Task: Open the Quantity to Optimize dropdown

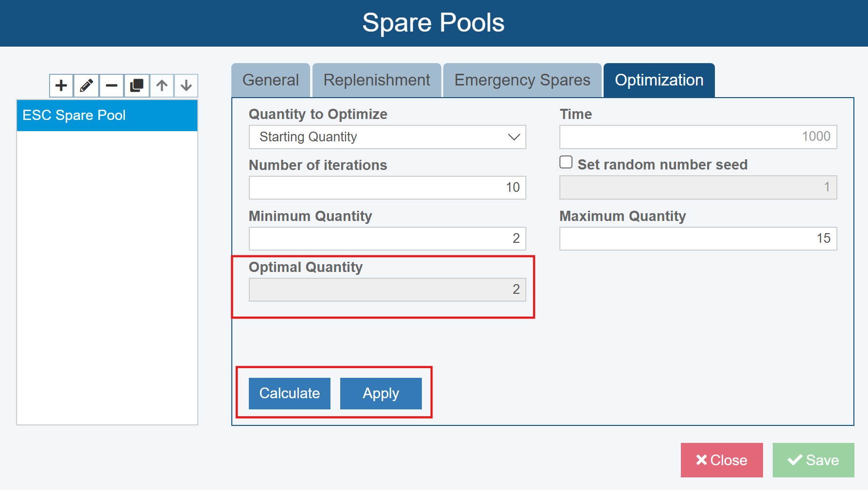Action: click(x=387, y=137)
